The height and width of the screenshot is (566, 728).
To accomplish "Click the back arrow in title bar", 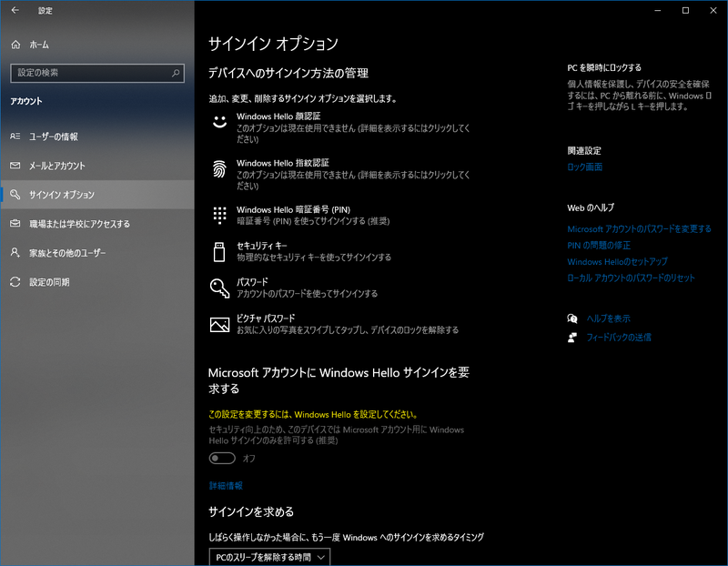I will pyautogui.click(x=15, y=11).
